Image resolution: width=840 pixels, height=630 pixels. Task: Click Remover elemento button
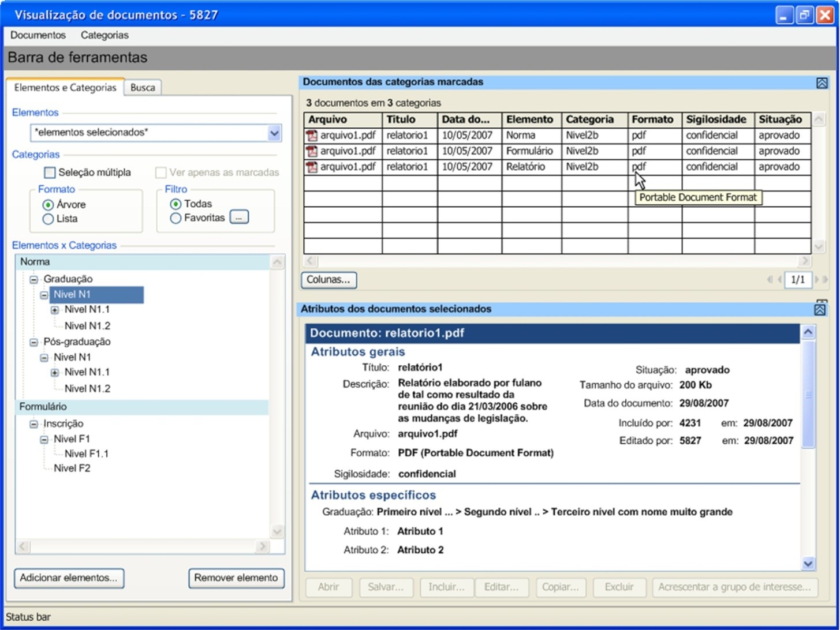237,578
